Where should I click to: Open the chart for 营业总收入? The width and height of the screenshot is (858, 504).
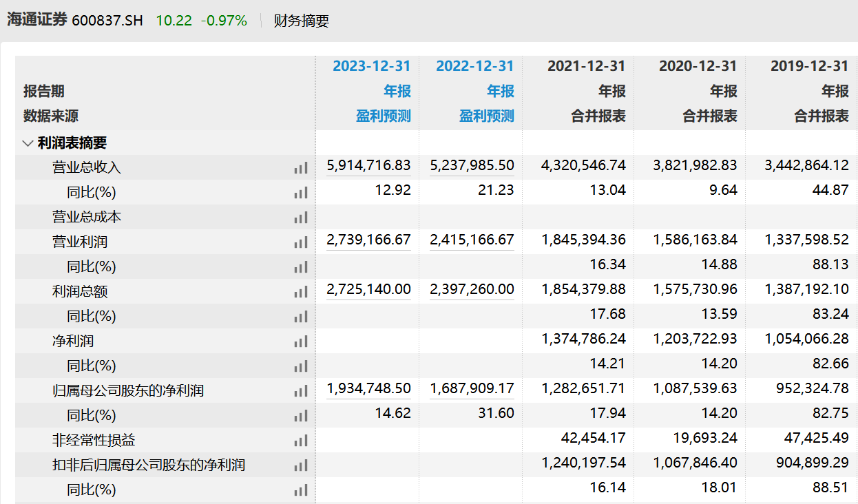tap(301, 167)
